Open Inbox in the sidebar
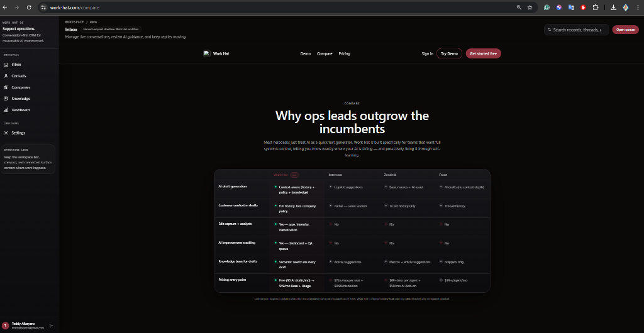This screenshot has height=333, width=644. pyautogui.click(x=16, y=65)
